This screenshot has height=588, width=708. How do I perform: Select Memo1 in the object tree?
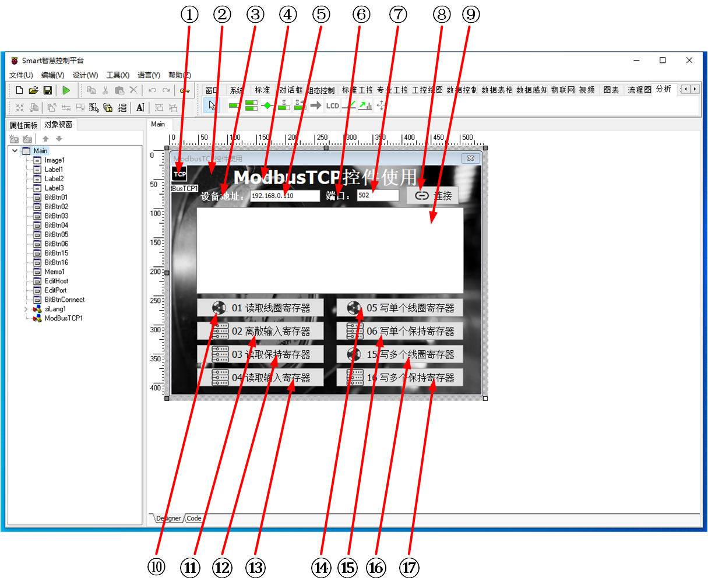(x=55, y=272)
